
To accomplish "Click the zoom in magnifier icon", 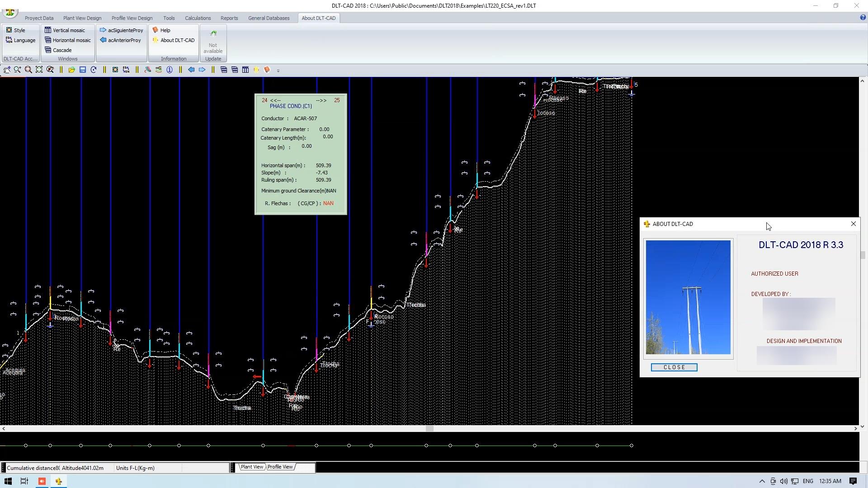I will click(x=17, y=70).
